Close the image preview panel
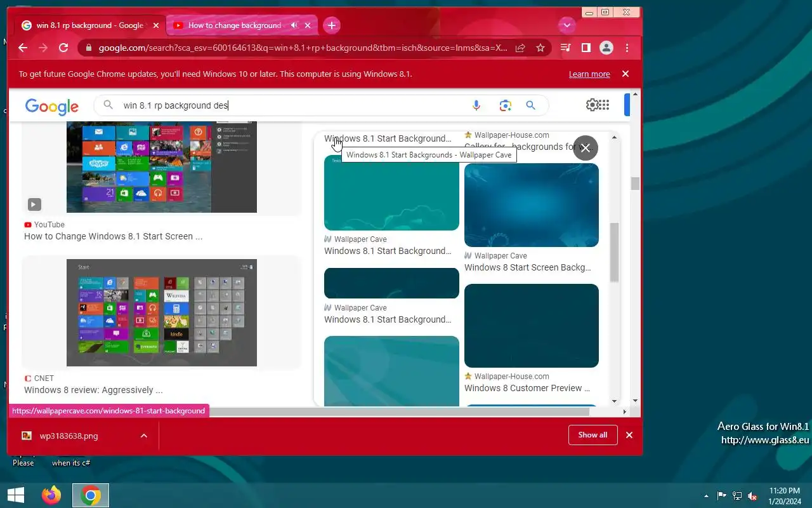The height and width of the screenshot is (508, 812). click(586, 148)
